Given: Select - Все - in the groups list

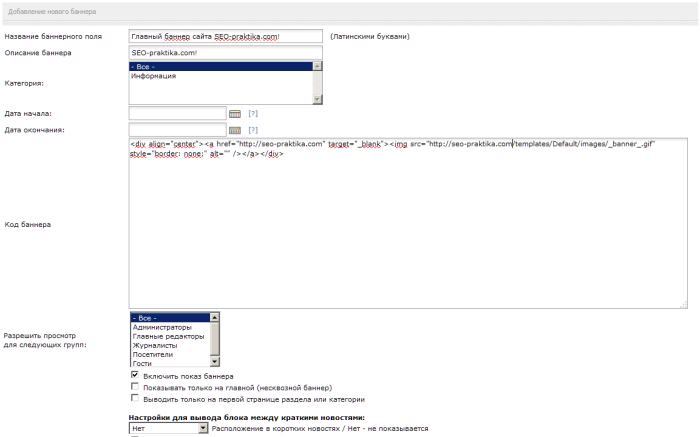Looking at the screenshot, I should [170, 318].
